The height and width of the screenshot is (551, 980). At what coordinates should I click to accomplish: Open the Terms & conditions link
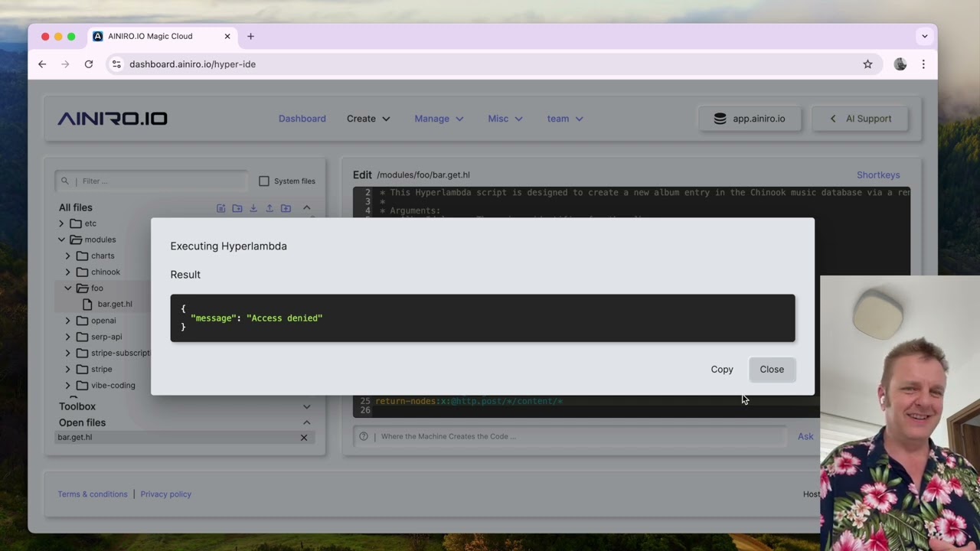tap(93, 494)
